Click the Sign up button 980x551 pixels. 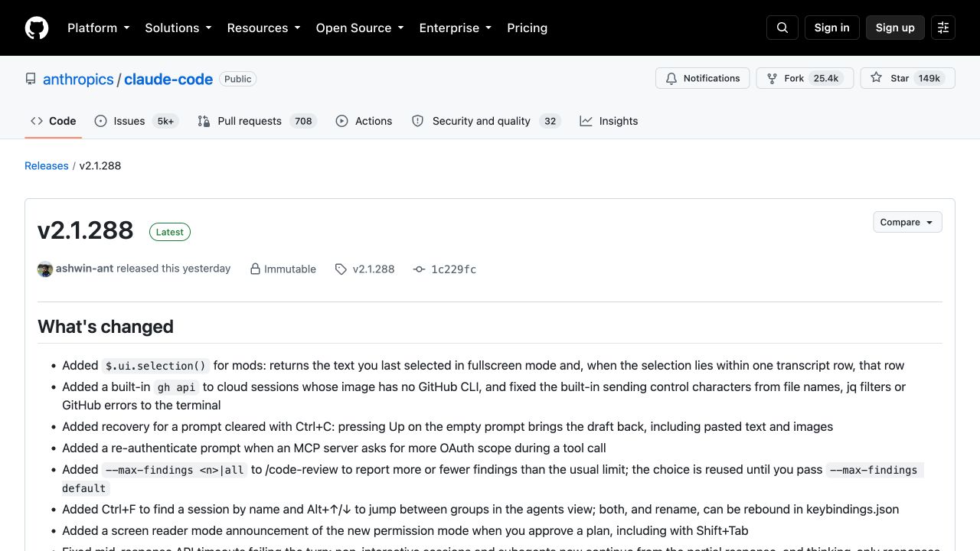pyautogui.click(x=895, y=28)
